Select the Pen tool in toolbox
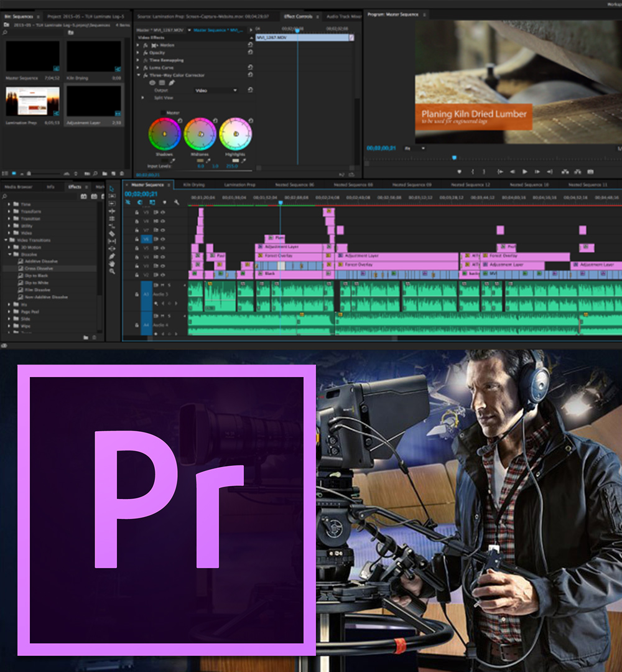 pos(112,256)
